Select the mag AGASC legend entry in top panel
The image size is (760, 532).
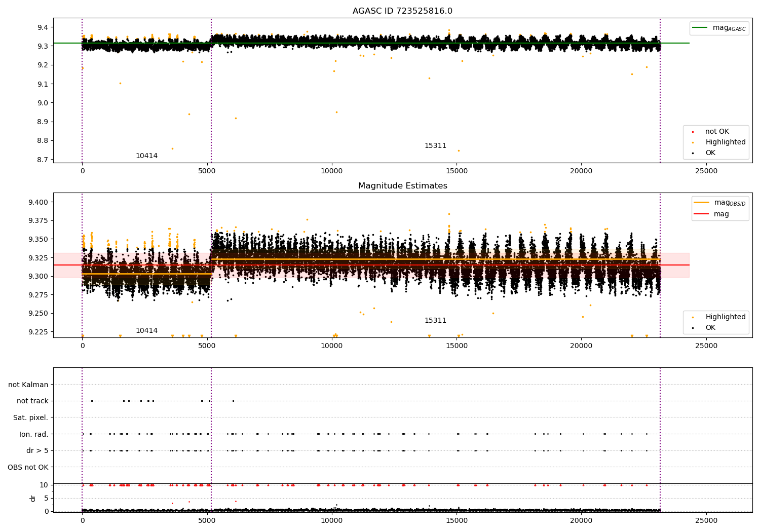coord(719,28)
